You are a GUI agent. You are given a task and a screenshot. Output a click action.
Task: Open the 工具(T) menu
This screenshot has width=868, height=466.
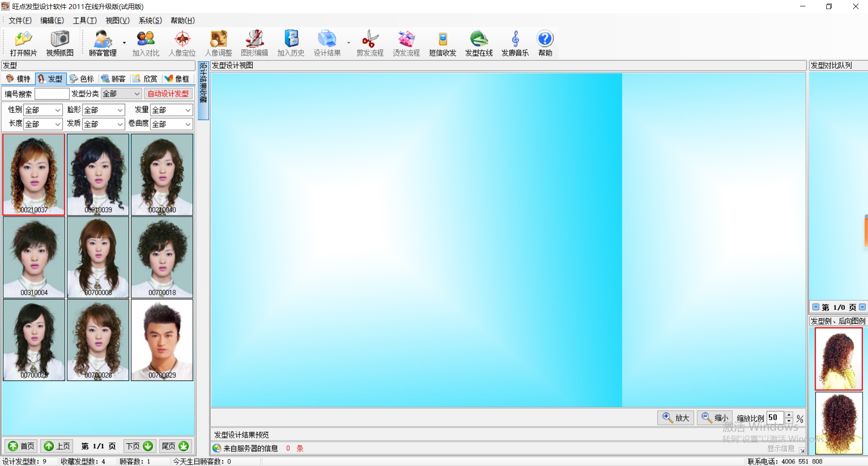[85, 20]
